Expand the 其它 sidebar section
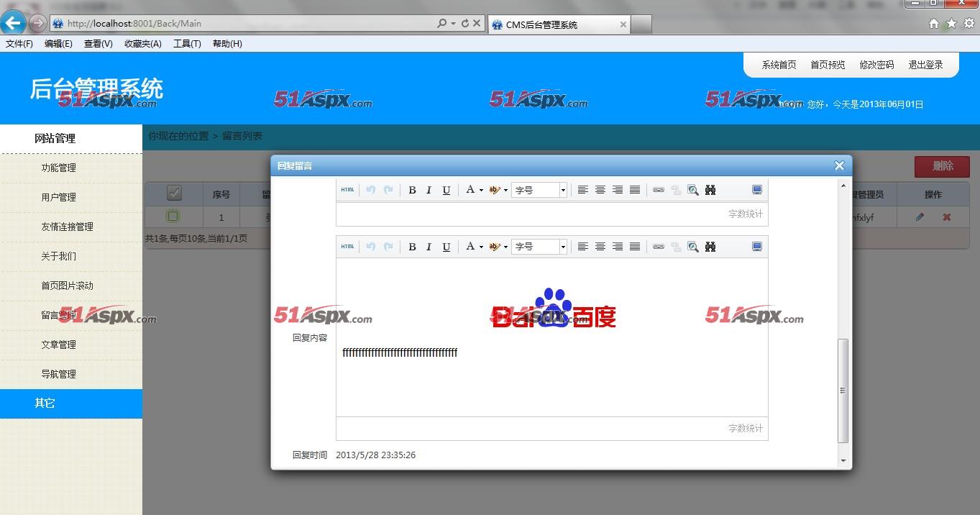 (x=71, y=404)
